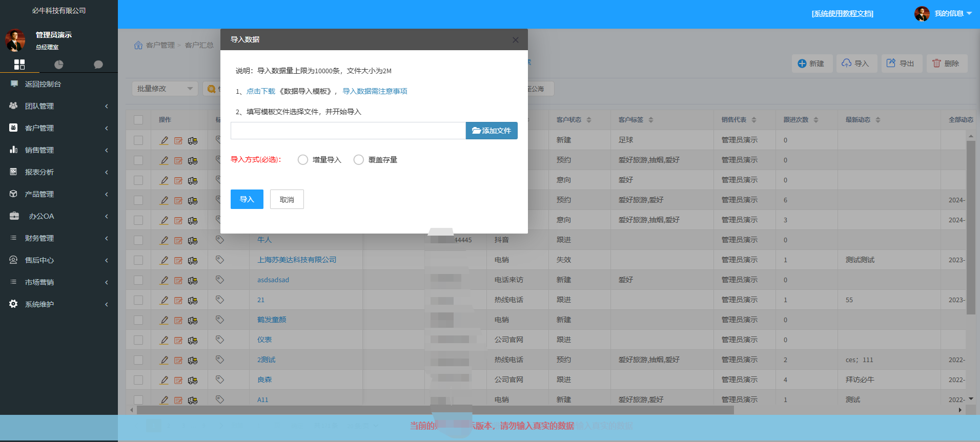Image resolution: width=980 pixels, height=442 pixels.
Task: Click the blue 导入 submit button
Action: pyautogui.click(x=247, y=199)
